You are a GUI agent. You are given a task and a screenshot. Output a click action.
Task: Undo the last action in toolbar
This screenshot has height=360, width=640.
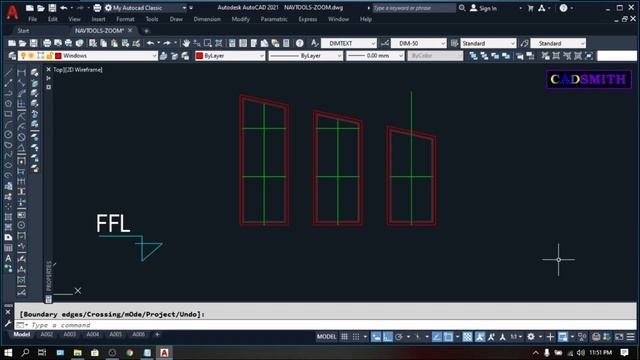coord(150,43)
